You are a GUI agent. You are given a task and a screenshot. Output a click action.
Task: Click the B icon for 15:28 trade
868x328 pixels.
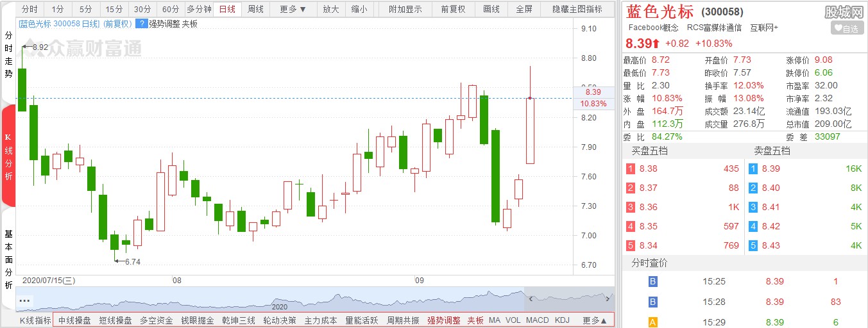[x=654, y=302]
